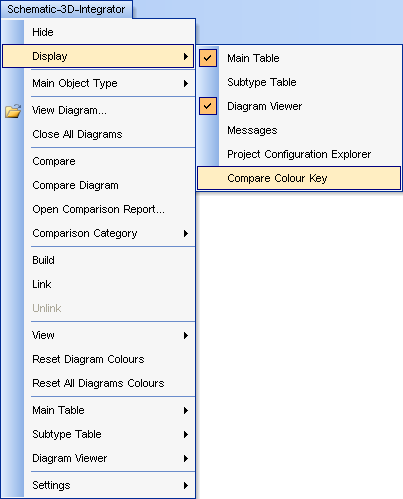This screenshot has width=403, height=499.
Task: Click the open folder icon beside View Diagram
Action: [x=13, y=111]
